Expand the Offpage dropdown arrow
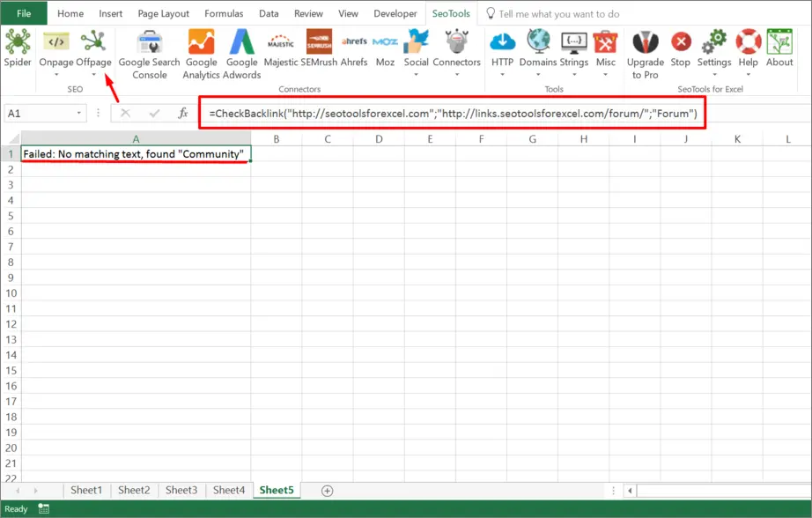 point(93,75)
